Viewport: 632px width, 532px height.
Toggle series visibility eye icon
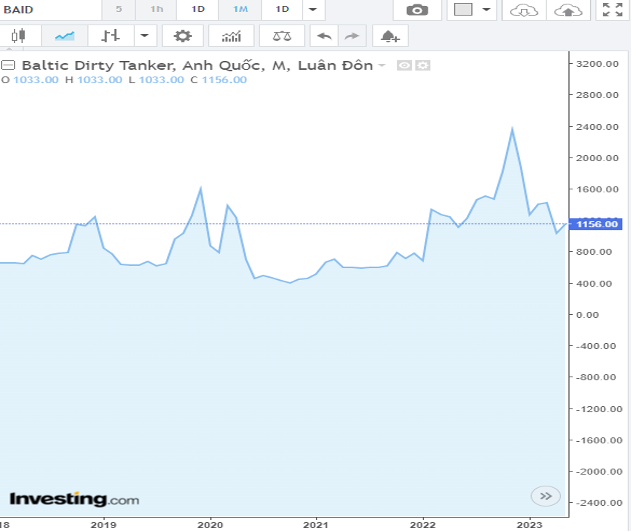[x=404, y=65]
